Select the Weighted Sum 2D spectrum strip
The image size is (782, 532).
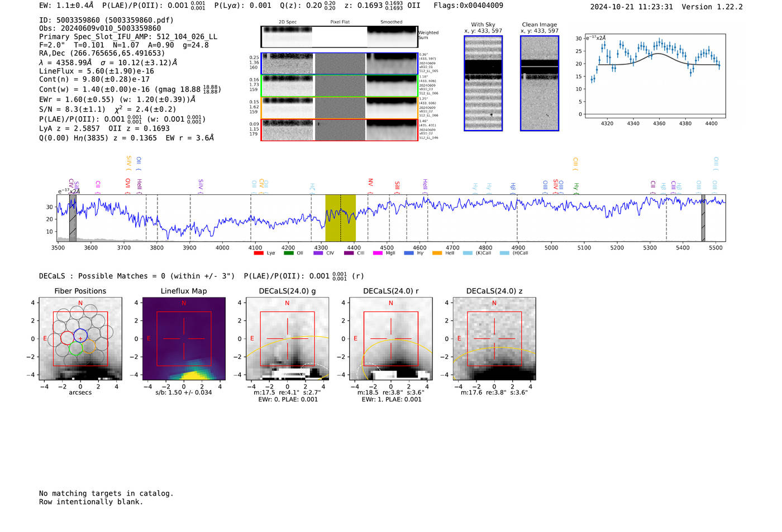[x=339, y=37]
